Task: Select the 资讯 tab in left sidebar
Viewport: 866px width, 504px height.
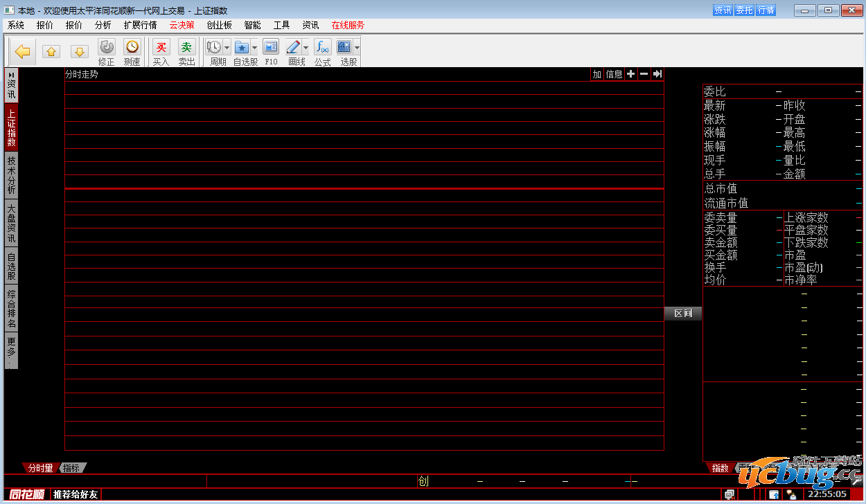Action: (12, 86)
